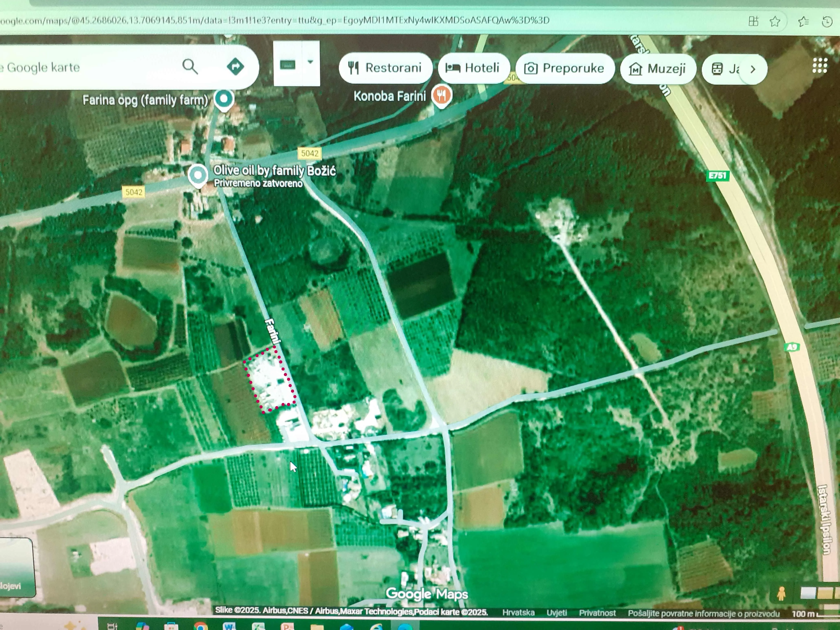Click the Farina opg family farm pin

coord(224,100)
